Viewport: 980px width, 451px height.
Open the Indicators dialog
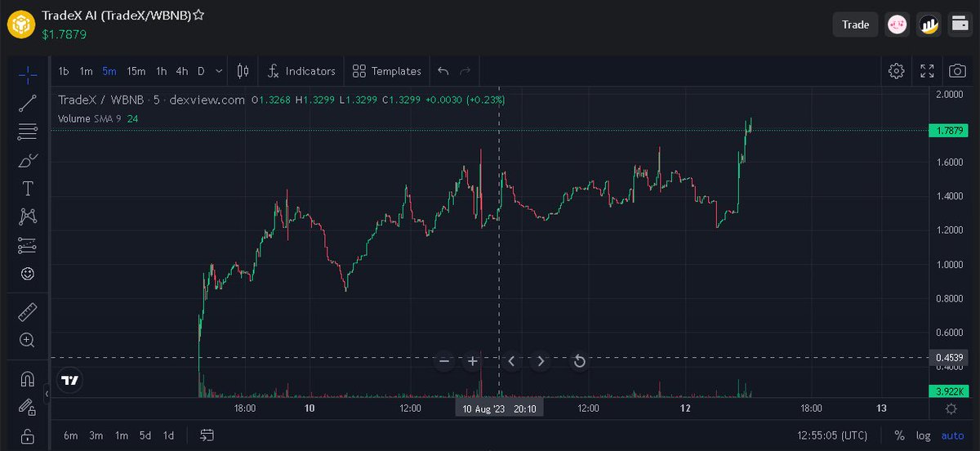coord(302,71)
